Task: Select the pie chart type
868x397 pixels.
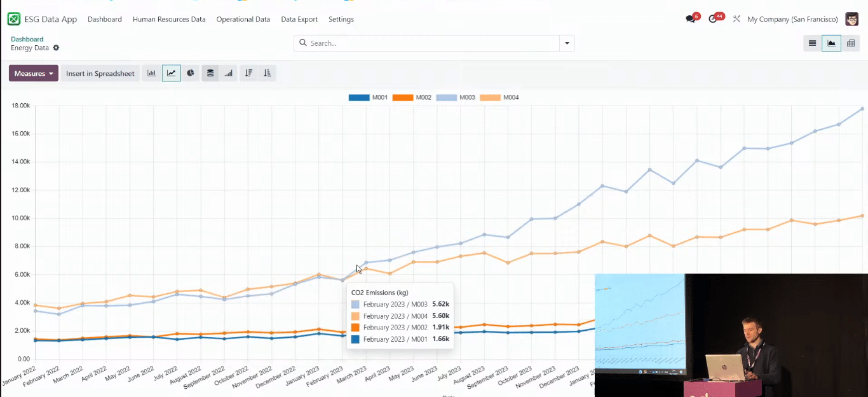Action: coord(190,73)
